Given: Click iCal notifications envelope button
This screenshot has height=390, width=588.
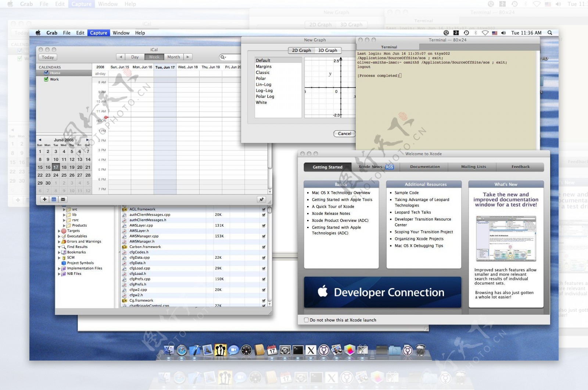Looking at the screenshot, I should (63, 199).
